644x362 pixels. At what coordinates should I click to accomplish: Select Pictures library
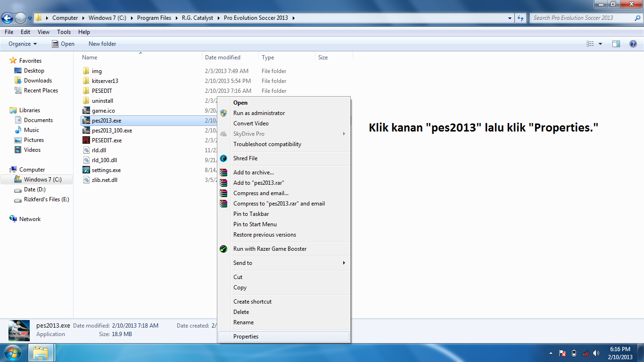point(34,140)
